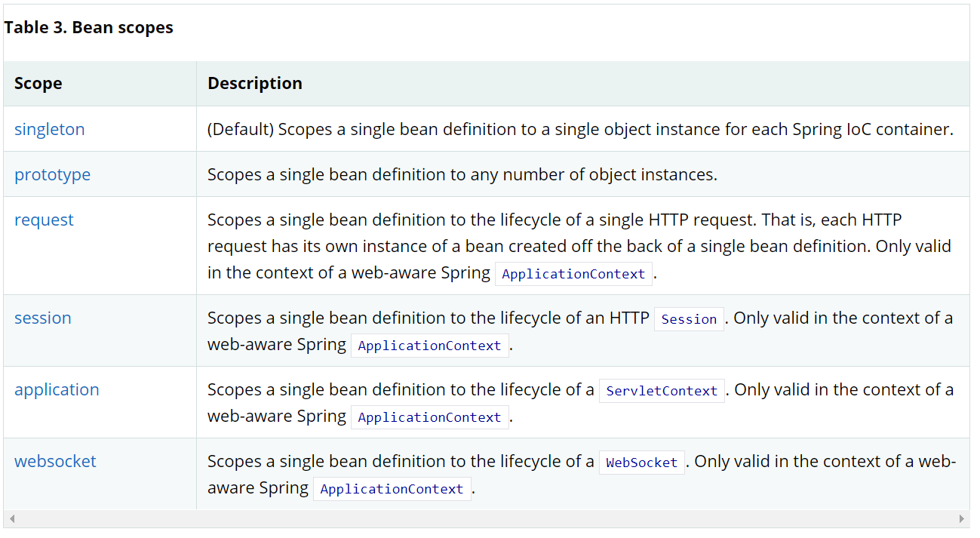Viewport: 980px width, 538px height.
Task: Click the right arrow of horizontal scrollbar
Action: tap(961, 519)
